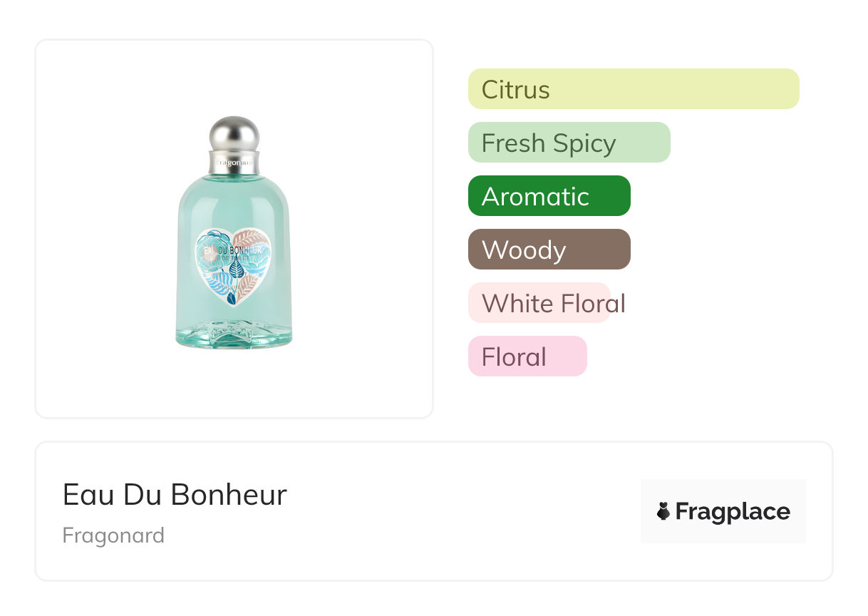Click the Fragonard brand name below the title
The height and width of the screenshot is (616, 868).
113,535
